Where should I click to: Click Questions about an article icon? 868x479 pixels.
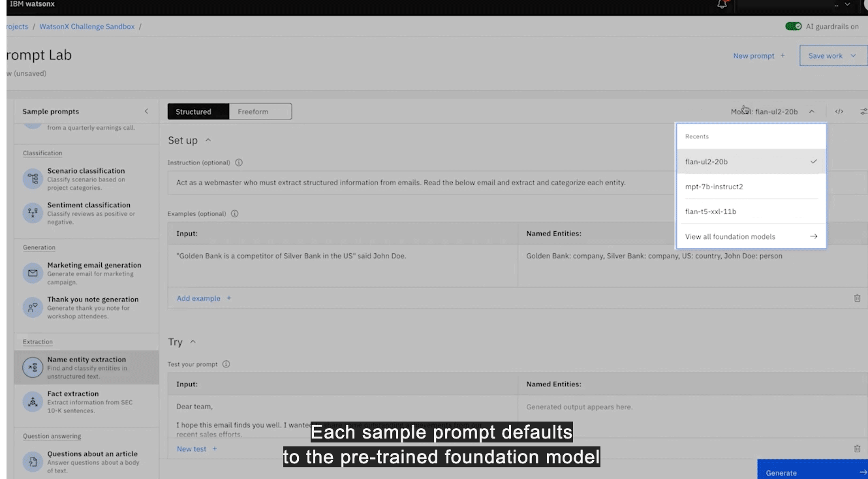pyautogui.click(x=32, y=462)
